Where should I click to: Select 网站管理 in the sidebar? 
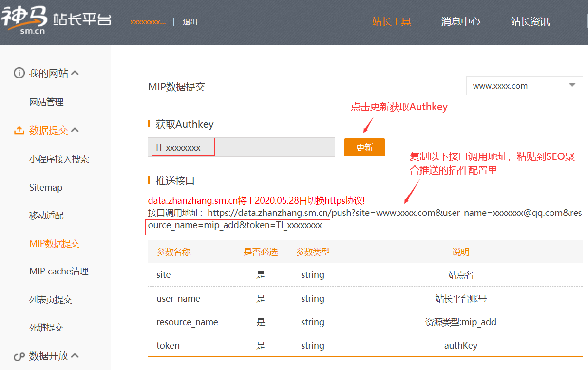click(46, 102)
